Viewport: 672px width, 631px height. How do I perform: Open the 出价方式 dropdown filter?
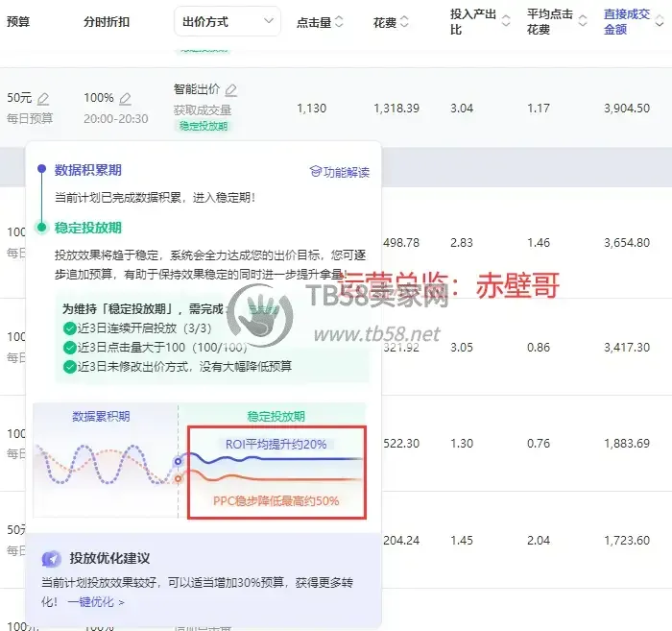pos(228,21)
